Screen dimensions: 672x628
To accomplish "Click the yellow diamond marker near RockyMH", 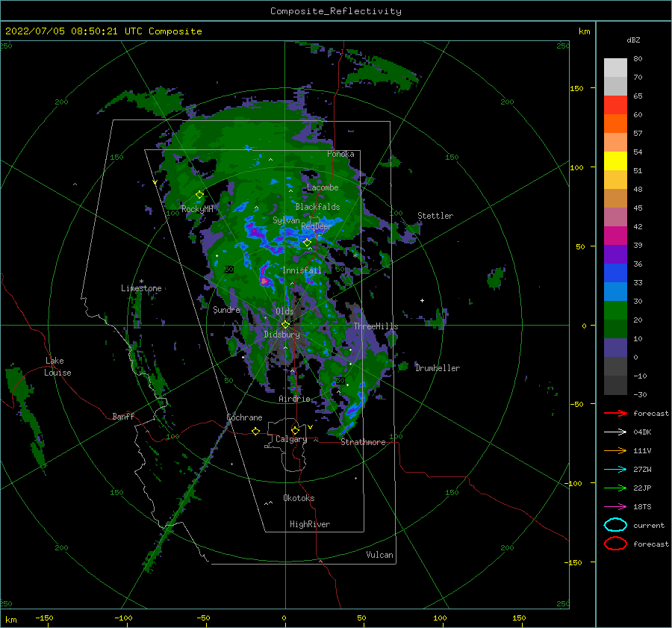I will [199, 195].
